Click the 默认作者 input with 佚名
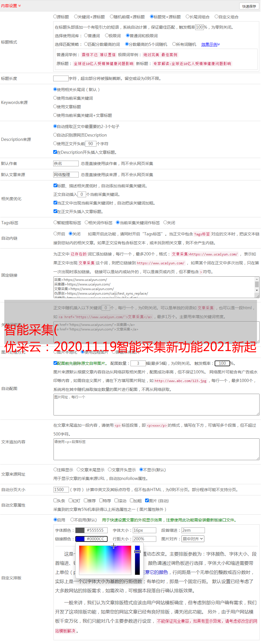The height and width of the screenshot is (644, 261). (66, 164)
